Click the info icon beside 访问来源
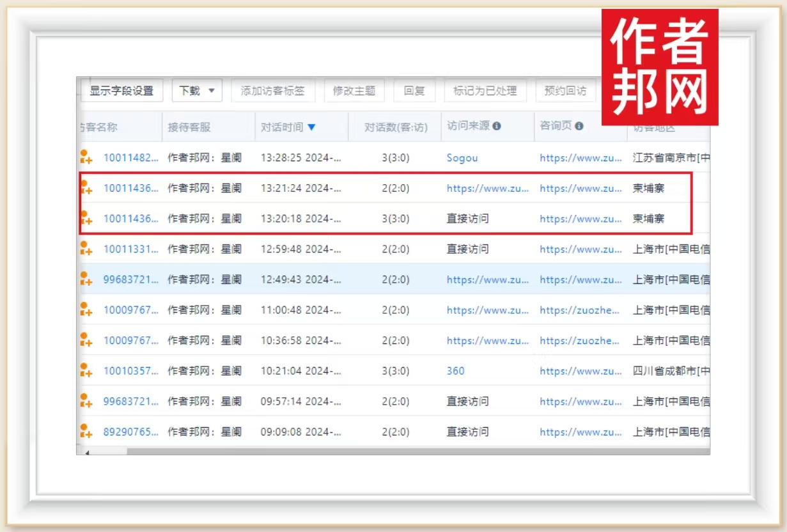787x532 pixels. click(x=497, y=127)
